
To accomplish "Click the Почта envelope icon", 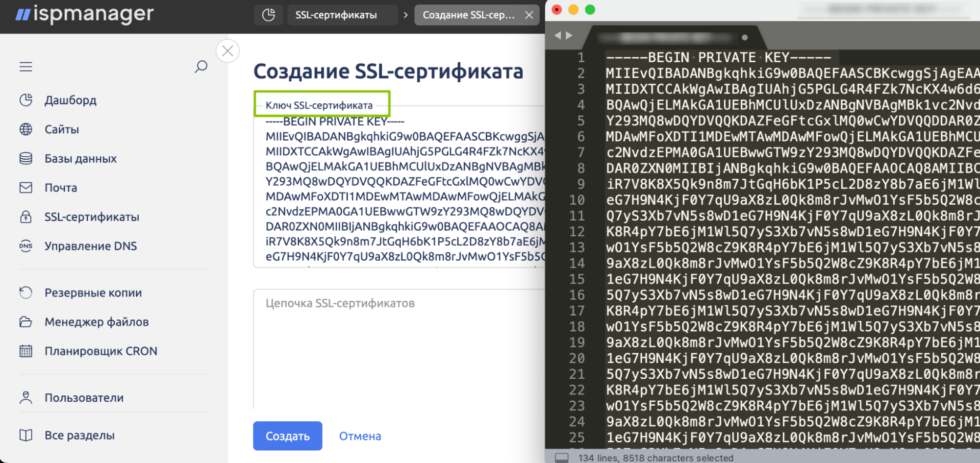I will point(26,188).
